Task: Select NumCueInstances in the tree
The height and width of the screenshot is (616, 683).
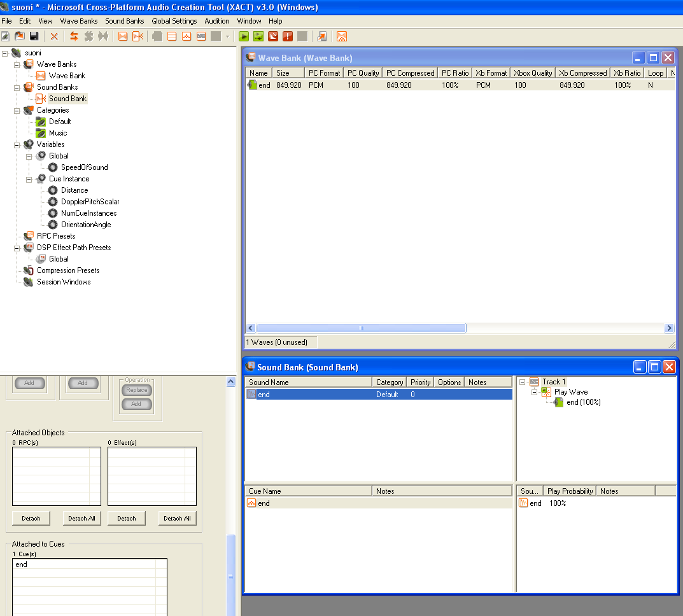Action: click(89, 213)
